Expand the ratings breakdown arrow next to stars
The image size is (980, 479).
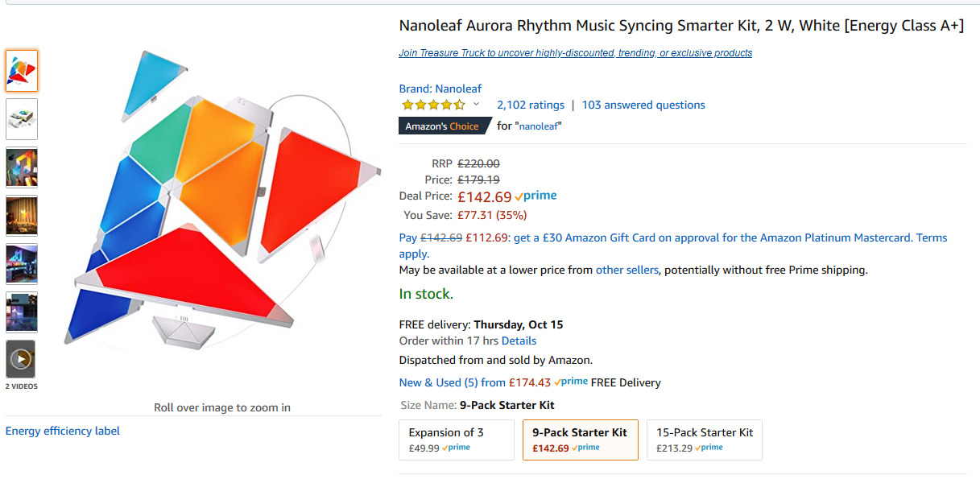click(x=476, y=105)
